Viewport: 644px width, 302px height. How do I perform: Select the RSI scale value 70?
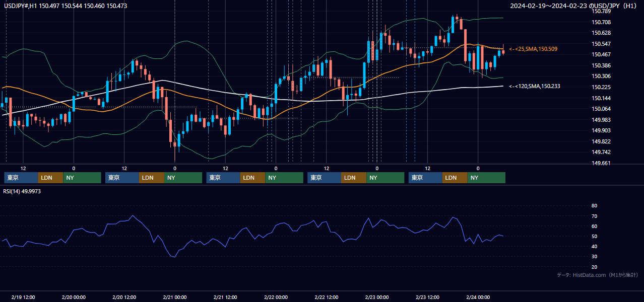tap(594, 216)
